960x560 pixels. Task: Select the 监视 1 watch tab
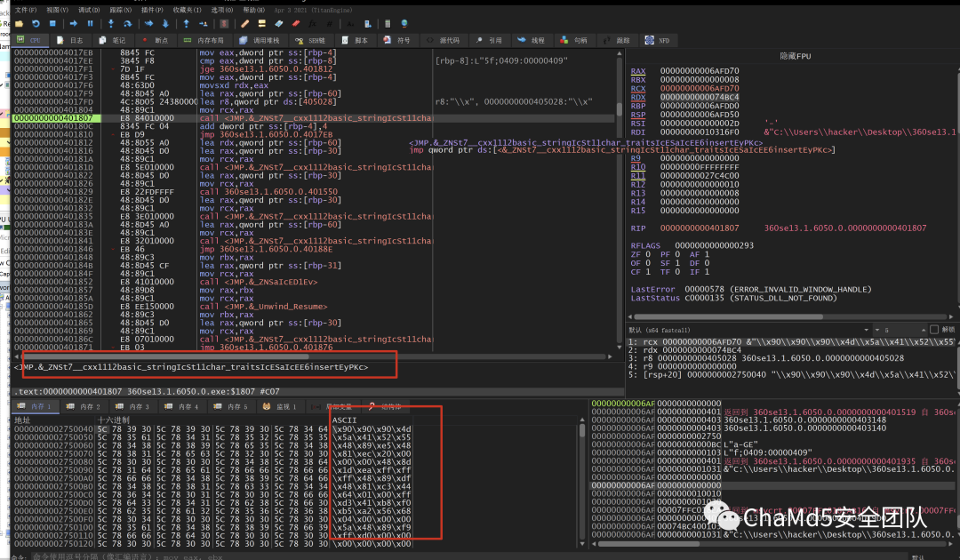click(280, 406)
